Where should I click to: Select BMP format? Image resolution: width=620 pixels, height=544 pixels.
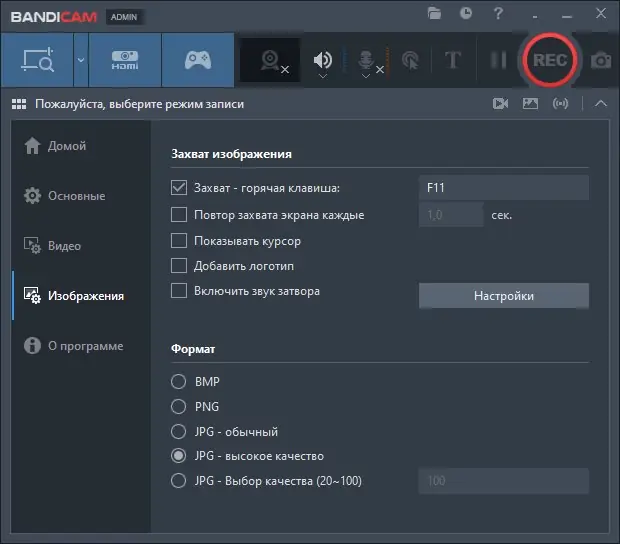pyautogui.click(x=178, y=382)
